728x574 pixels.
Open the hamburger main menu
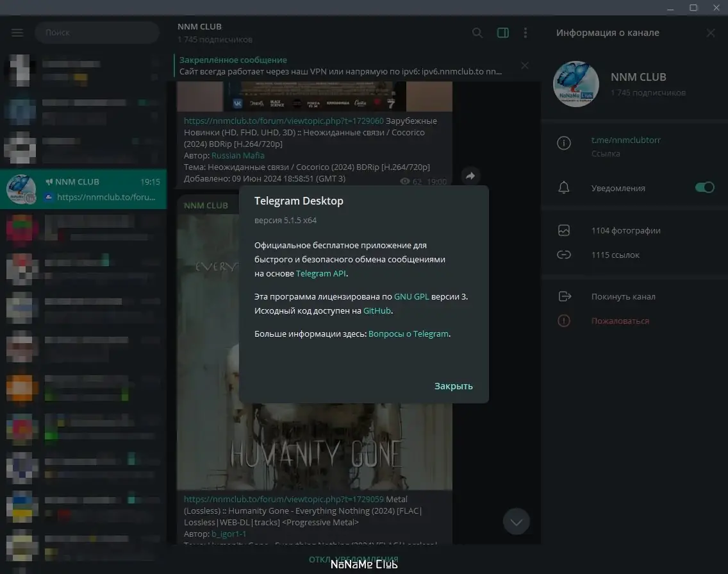17,33
